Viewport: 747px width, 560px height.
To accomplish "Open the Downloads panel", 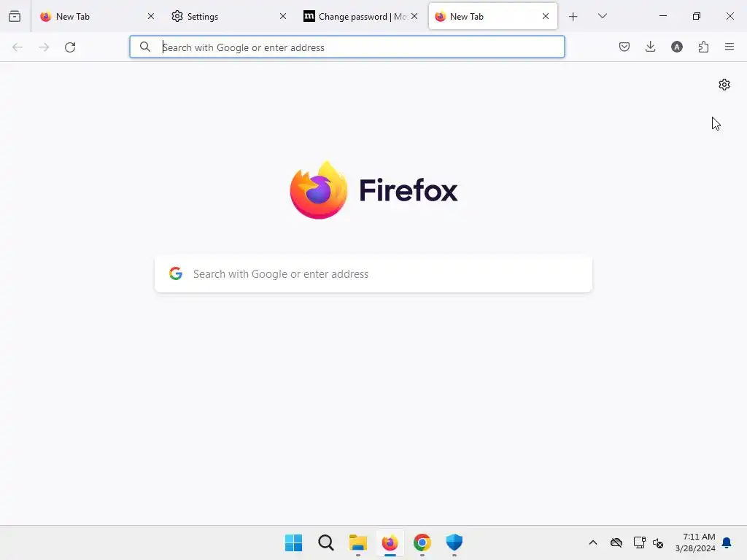I will [x=650, y=47].
